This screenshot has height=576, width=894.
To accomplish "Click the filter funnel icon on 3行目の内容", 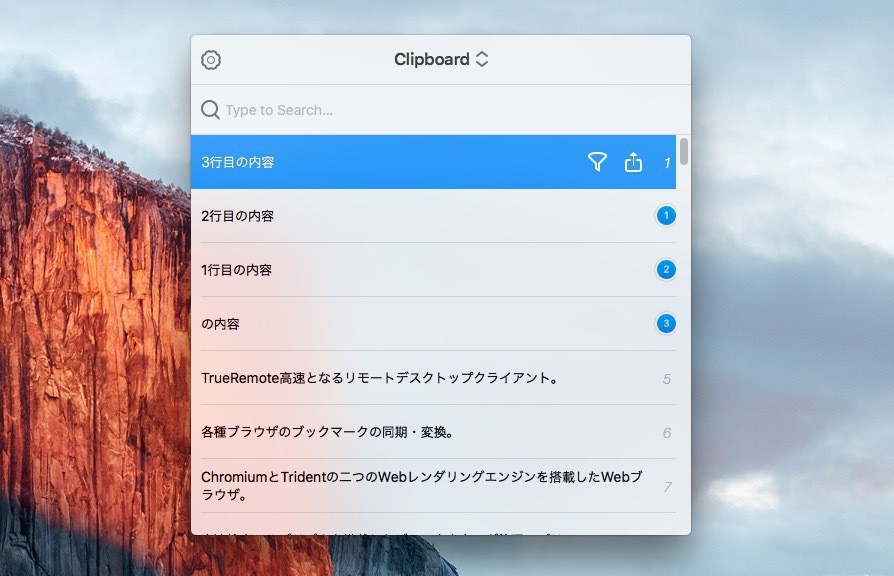I will point(597,162).
